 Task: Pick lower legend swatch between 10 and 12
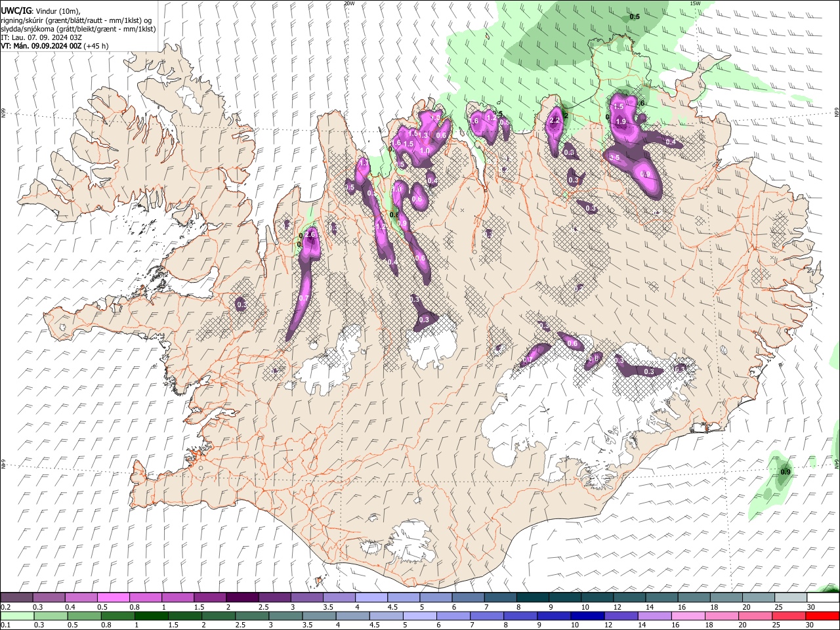(x=587, y=616)
